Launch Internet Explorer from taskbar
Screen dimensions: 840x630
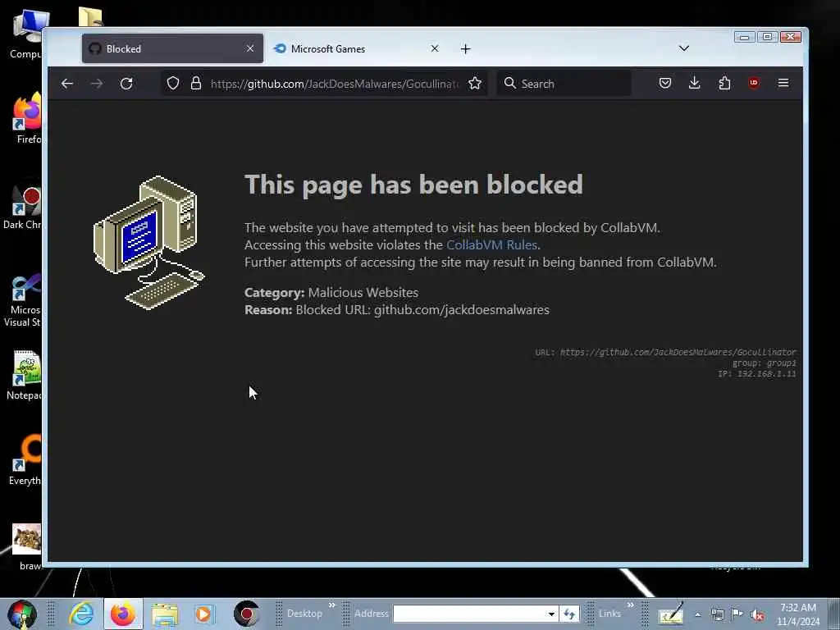(x=81, y=614)
